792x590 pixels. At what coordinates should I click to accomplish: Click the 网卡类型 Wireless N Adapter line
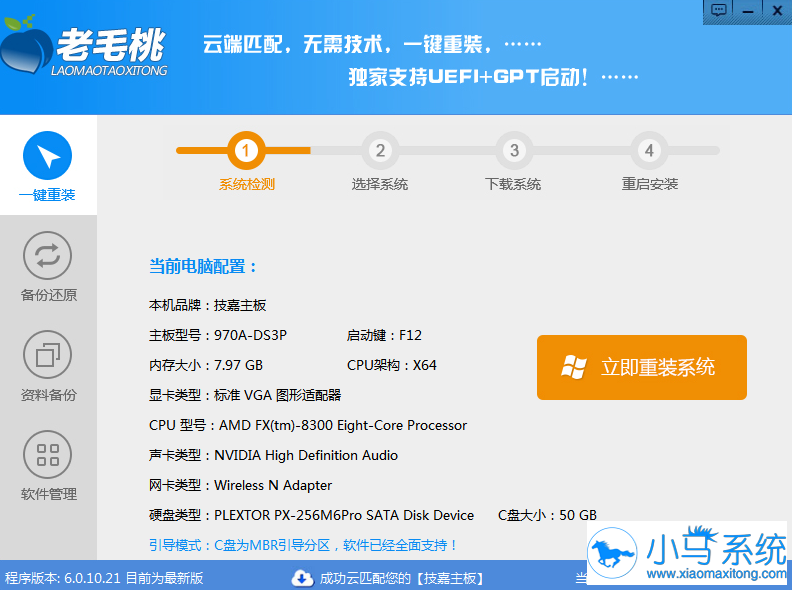(240, 485)
